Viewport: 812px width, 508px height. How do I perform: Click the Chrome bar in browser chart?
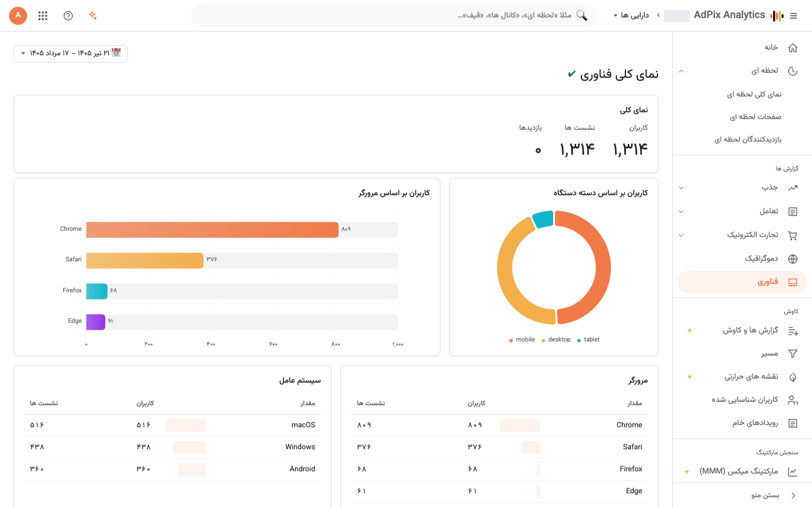(212, 230)
